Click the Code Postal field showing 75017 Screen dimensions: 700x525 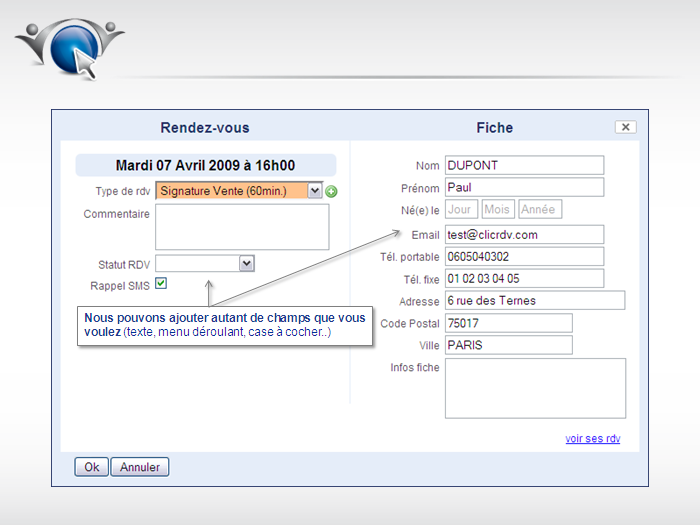click(508, 323)
